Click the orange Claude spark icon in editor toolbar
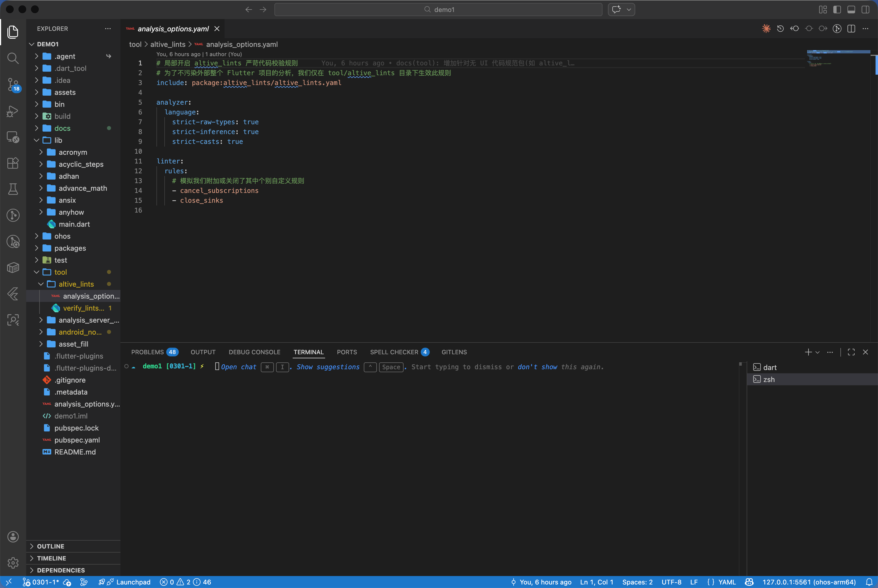Image resolution: width=878 pixels, height=588 pixels. coord(766,29)
